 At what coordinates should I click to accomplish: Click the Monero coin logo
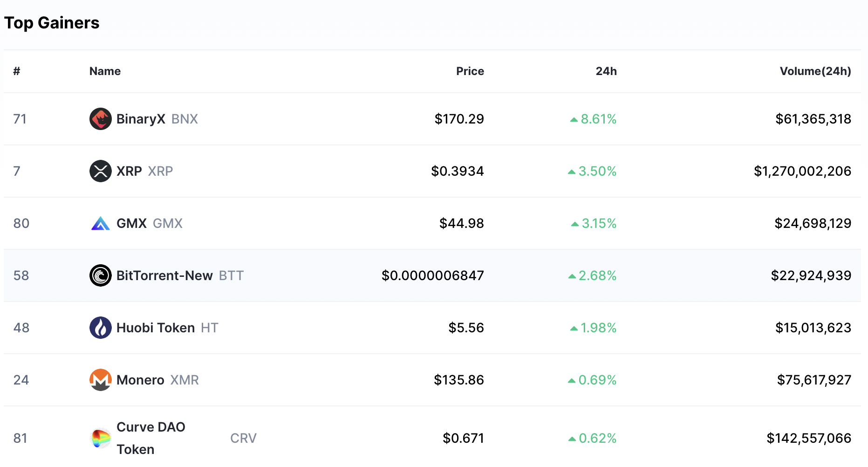(100, 380)
